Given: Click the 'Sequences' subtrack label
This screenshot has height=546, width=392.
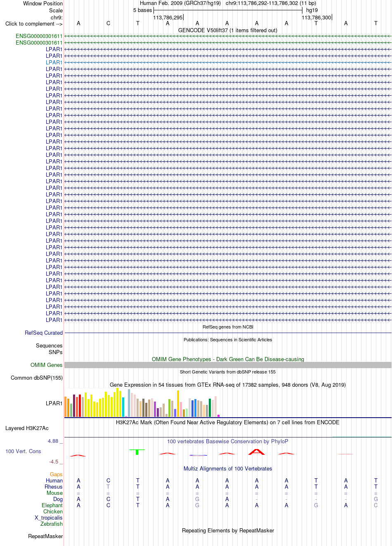Looking at the screenshot, I should coord(49,345).
